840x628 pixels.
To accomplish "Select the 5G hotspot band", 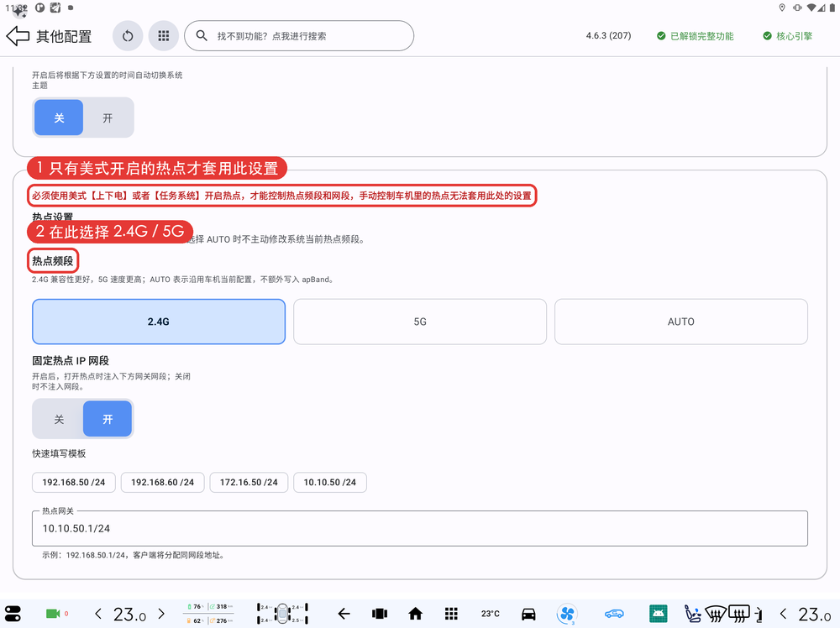I will (420, 322).
